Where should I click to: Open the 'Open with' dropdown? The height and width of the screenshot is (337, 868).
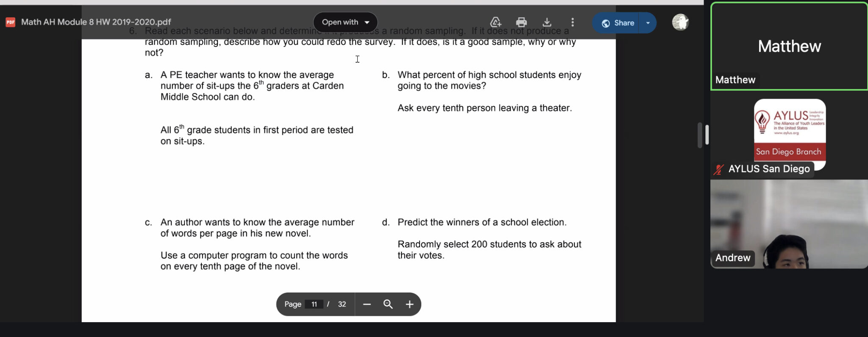(345, 22)
